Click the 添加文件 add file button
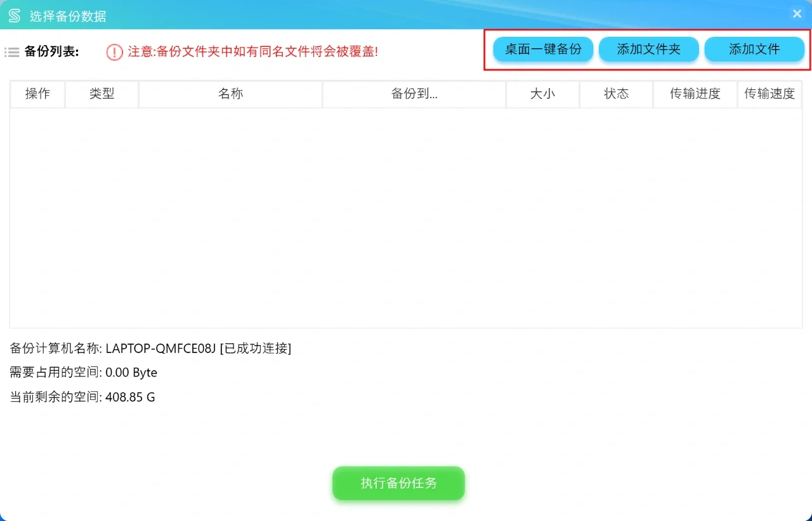The height and width of the screenshot is (521, 812). pos(754,49)
